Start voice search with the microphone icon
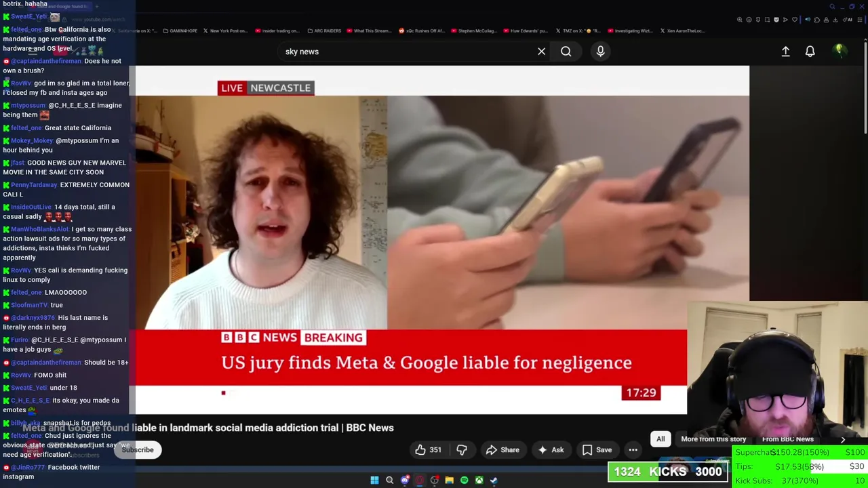The height and width of the screenshot is (488, 868). pos(600,52)
